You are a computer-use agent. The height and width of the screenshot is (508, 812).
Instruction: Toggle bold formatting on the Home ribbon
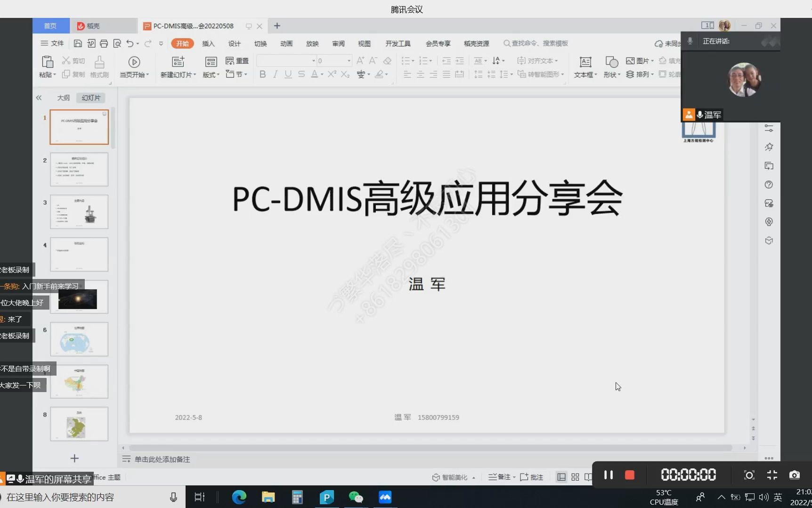click(262, 74)
